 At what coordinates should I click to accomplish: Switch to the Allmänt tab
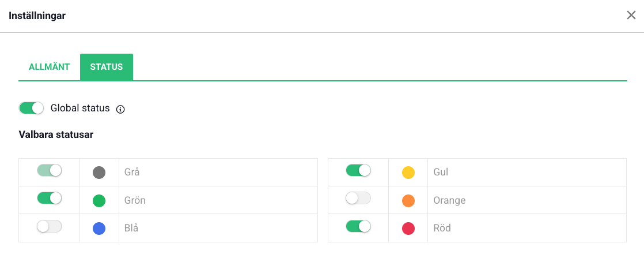click(49, 67)
